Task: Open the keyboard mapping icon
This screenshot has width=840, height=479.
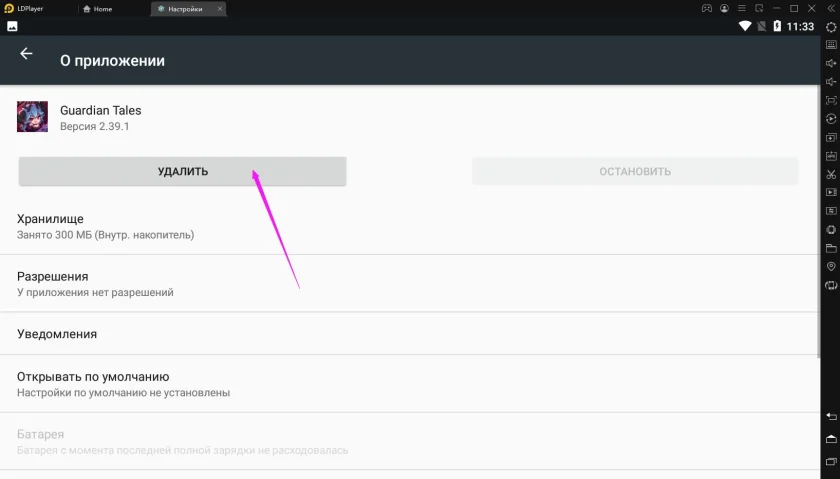Action: point(831,45)
